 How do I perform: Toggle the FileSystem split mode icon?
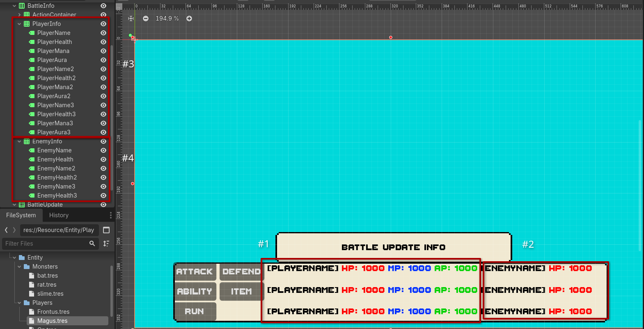click(x=106, y=230)
